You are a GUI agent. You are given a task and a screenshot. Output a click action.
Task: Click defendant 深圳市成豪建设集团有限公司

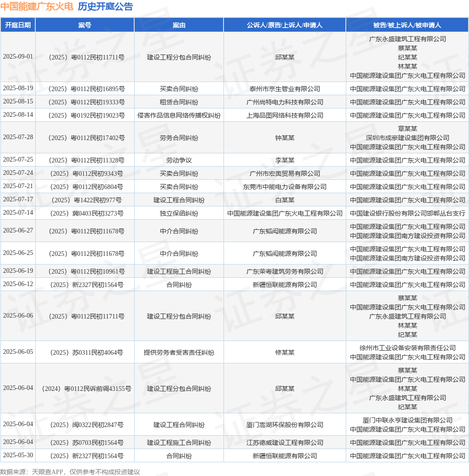click(x=407, y=138)
